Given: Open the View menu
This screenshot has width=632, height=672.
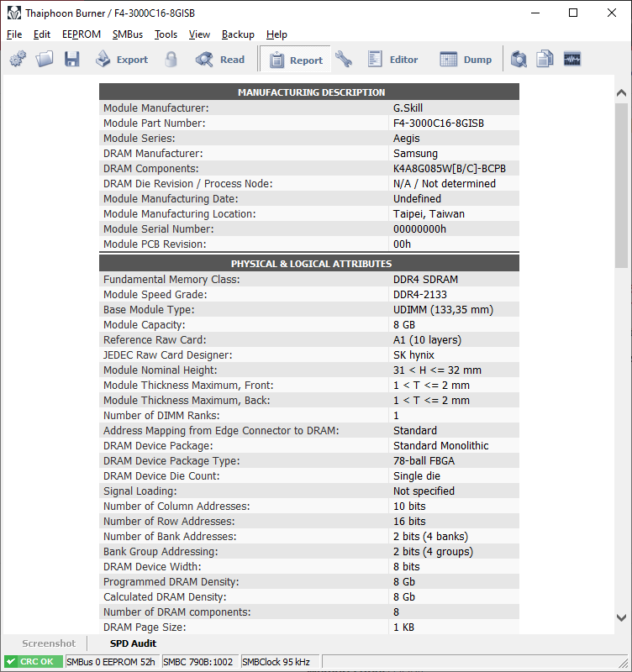Looking at the screenshot, I should (199, 34).
